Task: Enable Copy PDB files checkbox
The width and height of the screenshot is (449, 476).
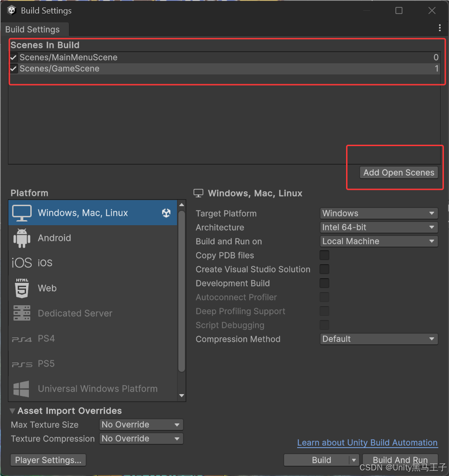Action: coord(324,255)
